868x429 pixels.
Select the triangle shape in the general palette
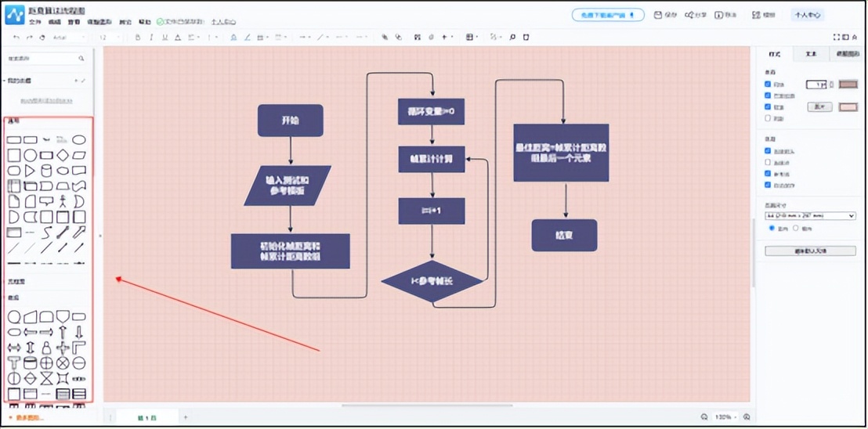(30, 171)
